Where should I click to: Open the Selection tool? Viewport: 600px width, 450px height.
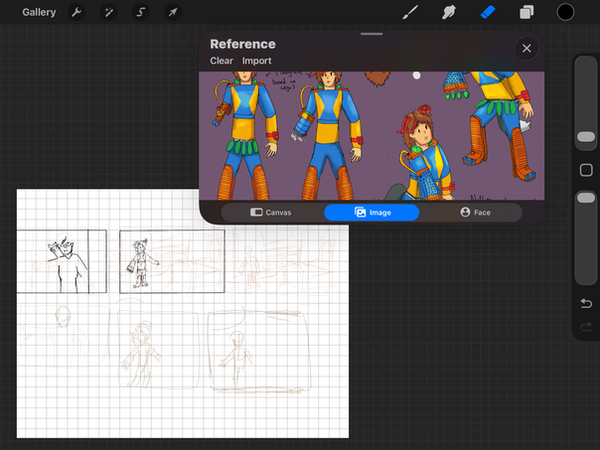click(x=141, y=12)
